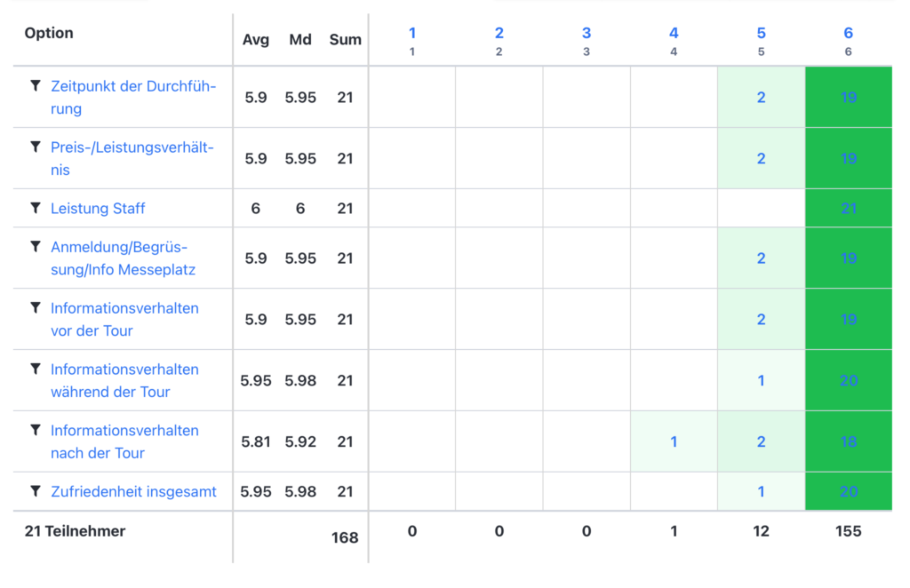The width and height of the screenshot is (910, 588).
Task: Click filter icon beside Informationsverhalten während der Tour
Action: tap(36, 369)
